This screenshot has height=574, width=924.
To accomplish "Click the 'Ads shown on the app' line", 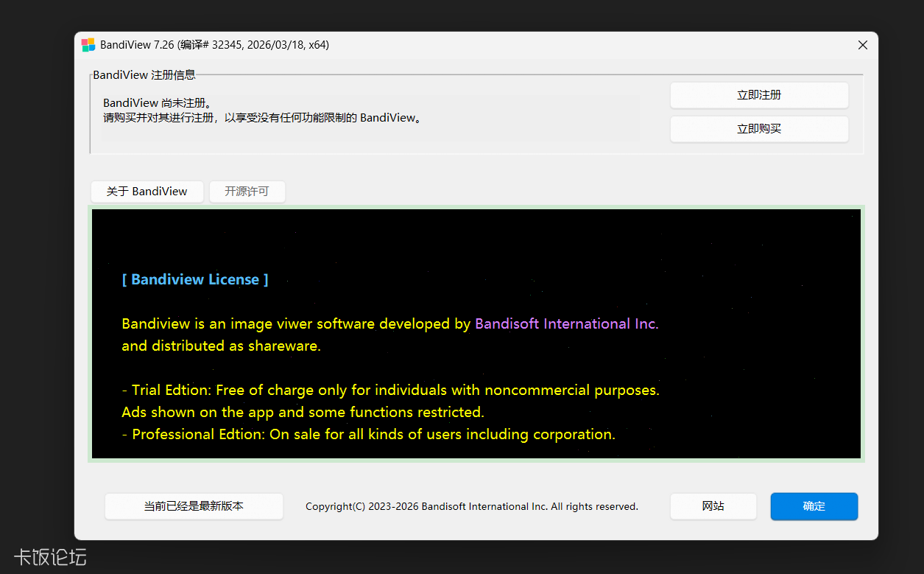I will tap(303, 412).
